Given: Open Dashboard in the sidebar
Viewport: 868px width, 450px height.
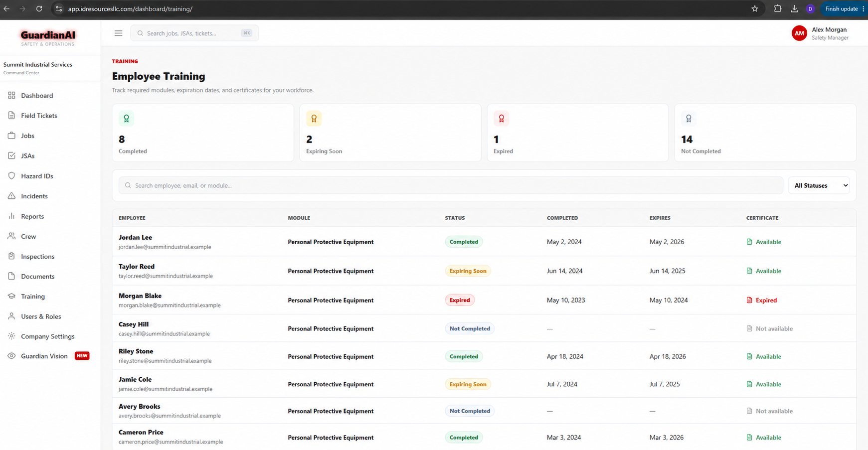Looking at the screenshot, I should pos(37,96).
